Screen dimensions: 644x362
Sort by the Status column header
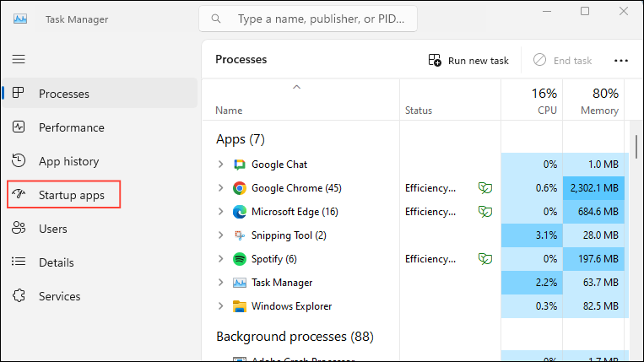point(419,111)
